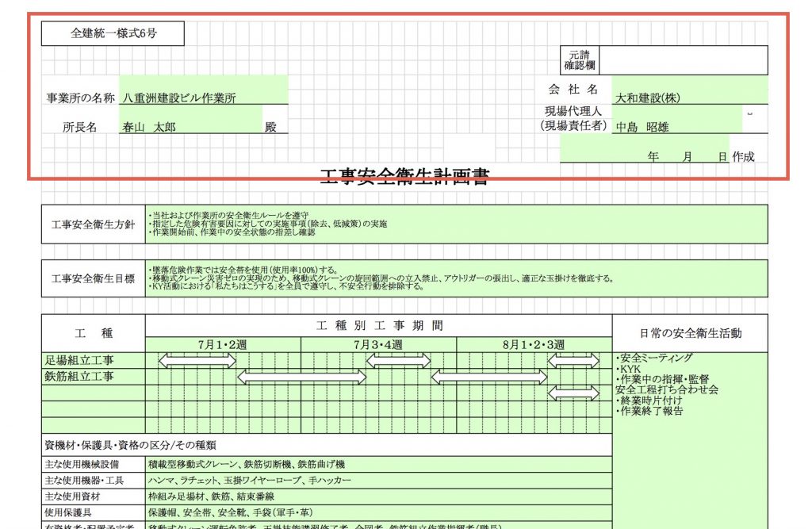Click the 主な使用機械設備 row label
The width and height of the screenshot is (812, 529).
[94, 464]
